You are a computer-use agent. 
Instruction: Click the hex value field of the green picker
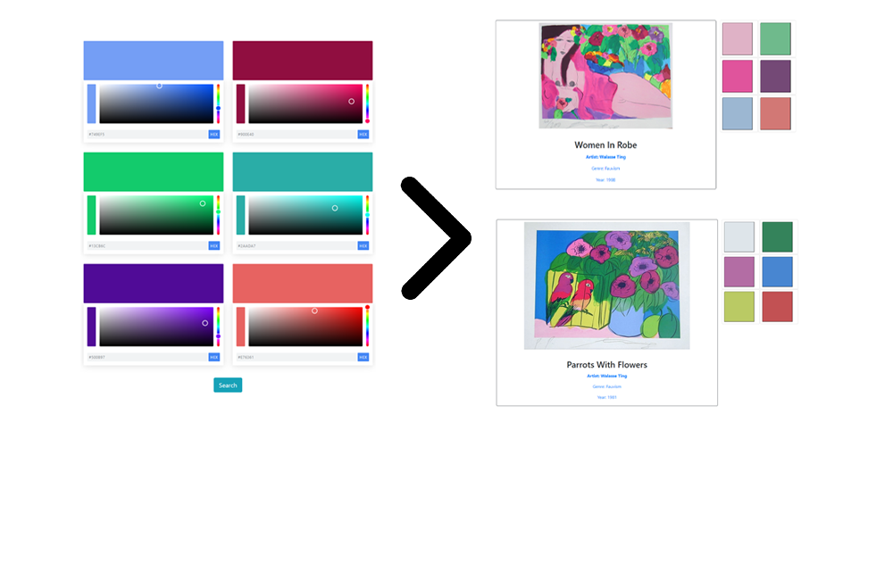click(147, 246)
